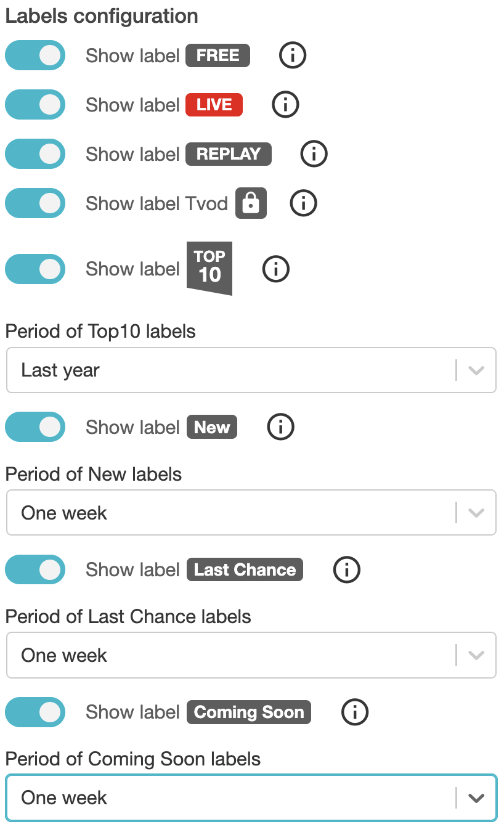The height and width of the screenshot is (832, 504).
Task: Click info icon beside LIVE label
Action: coord(285,105)
